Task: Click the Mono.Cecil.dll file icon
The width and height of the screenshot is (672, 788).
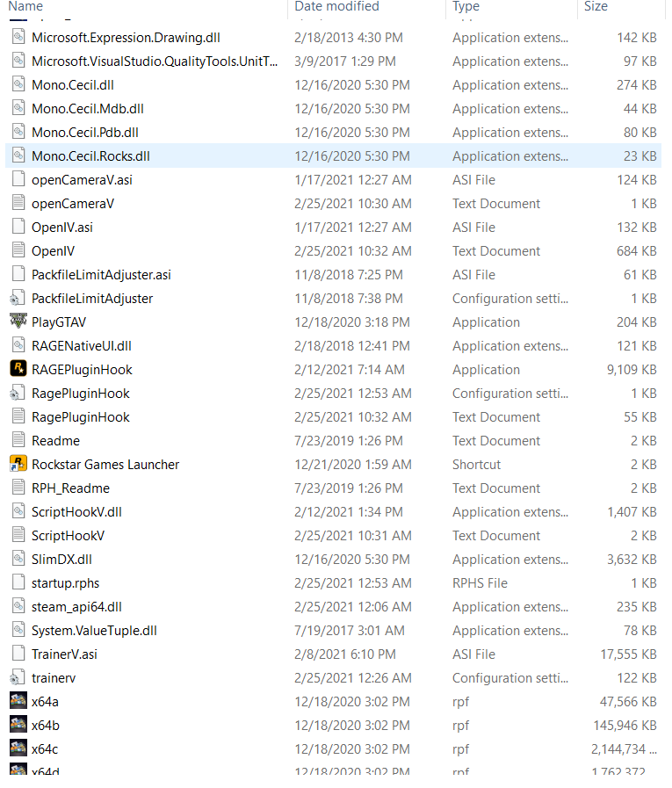Action: pos(18,84)
